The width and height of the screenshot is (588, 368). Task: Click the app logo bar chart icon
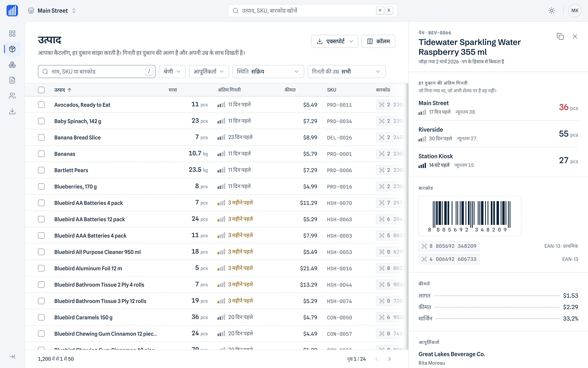pos(12,11)
